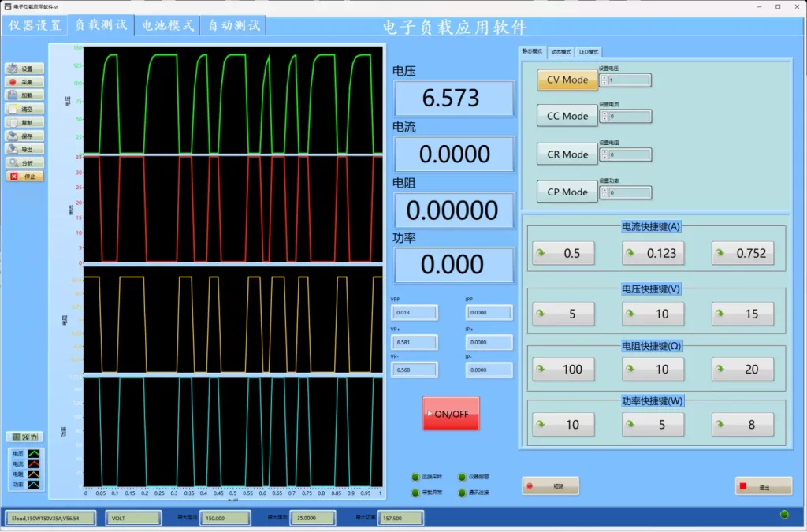This screenshot has height=532, width=807.
Task: Click the 0.5 current shortcut key
Action: (563, 253)
